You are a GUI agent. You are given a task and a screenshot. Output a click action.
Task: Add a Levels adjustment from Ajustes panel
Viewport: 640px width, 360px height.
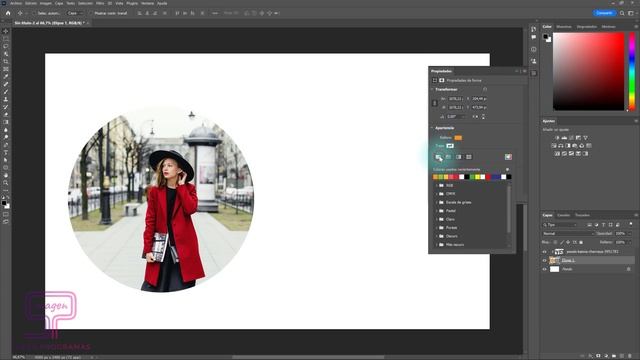(564, 138)
